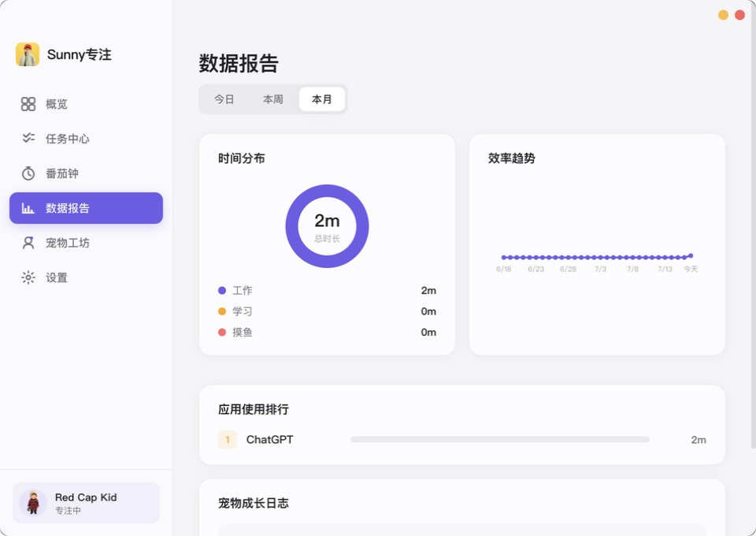This screenshot has width=756, height=536.
Task: Click the 设置 gear icon
Action: (28, 277)
